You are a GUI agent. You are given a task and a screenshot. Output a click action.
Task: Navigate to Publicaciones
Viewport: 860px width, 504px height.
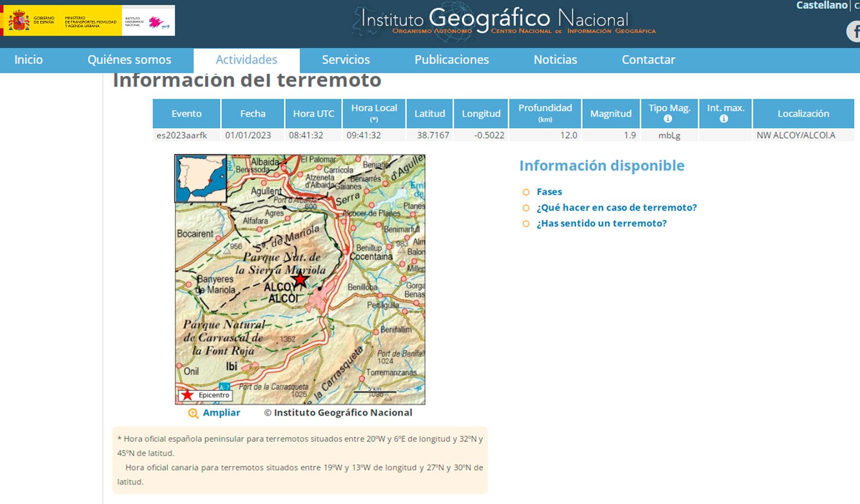click(x=451, y=60)
